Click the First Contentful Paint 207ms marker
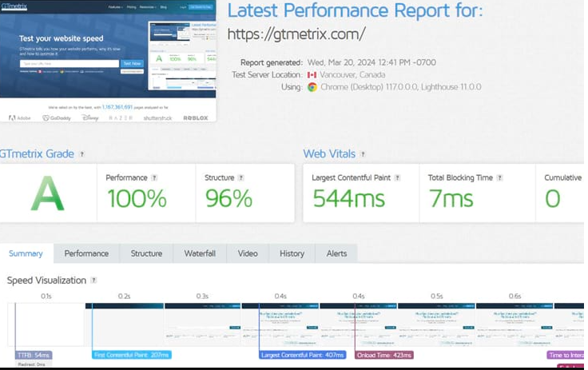 click(131, 355)
